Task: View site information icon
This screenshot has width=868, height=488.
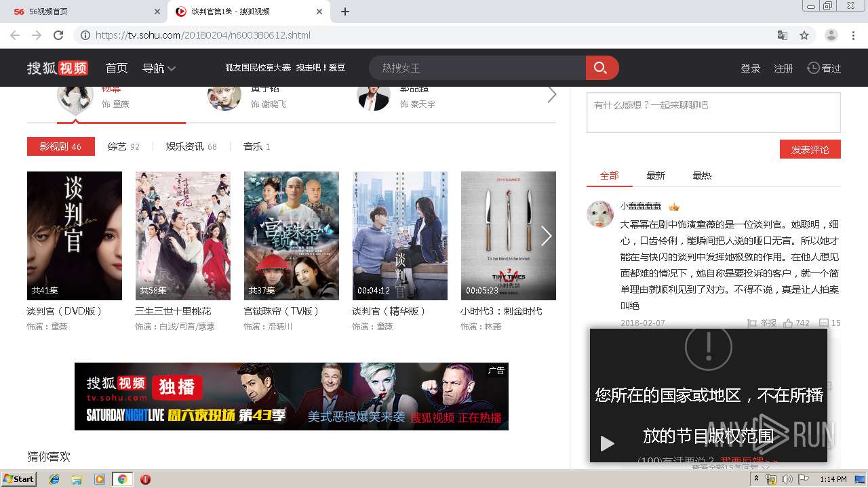Action: click(85, 35)
